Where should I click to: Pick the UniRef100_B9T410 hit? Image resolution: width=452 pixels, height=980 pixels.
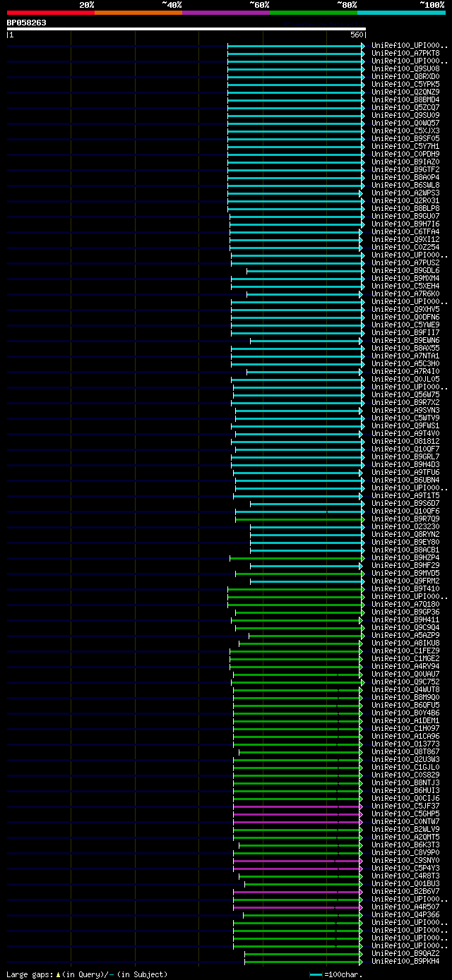point(405,588)
